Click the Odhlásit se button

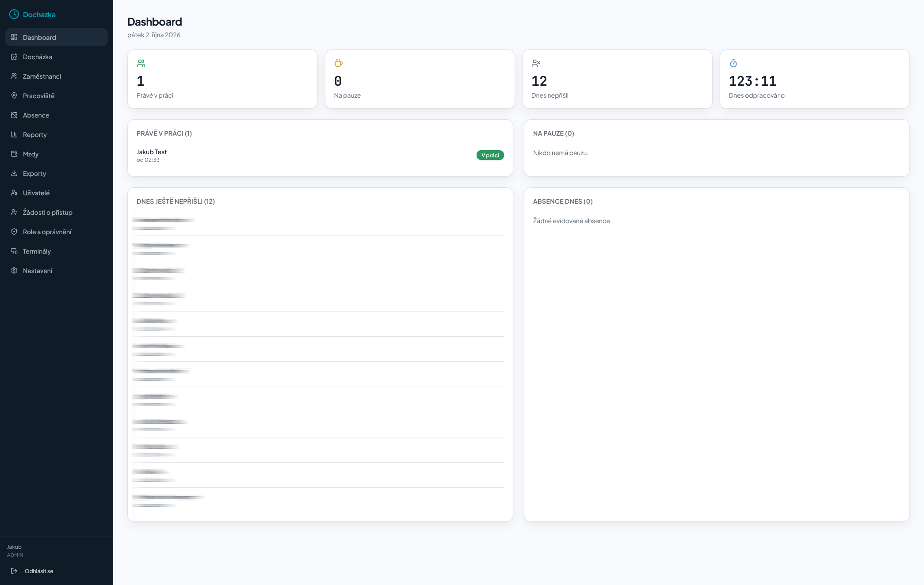point(57,571)
